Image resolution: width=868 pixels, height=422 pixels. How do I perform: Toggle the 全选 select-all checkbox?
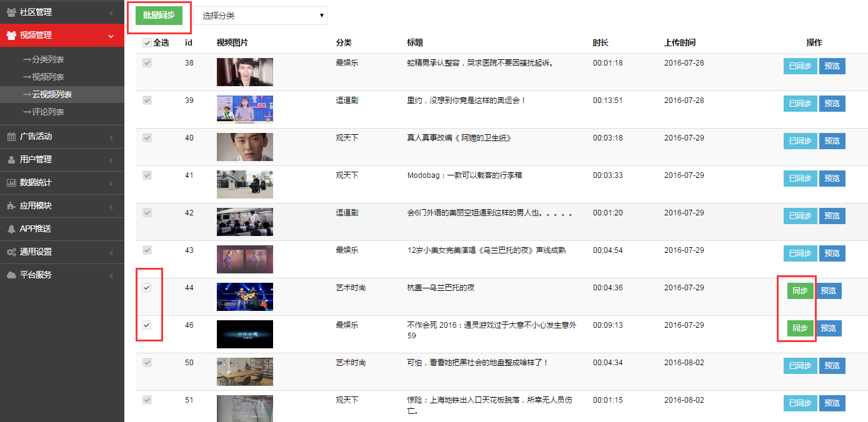pos(147,43)
